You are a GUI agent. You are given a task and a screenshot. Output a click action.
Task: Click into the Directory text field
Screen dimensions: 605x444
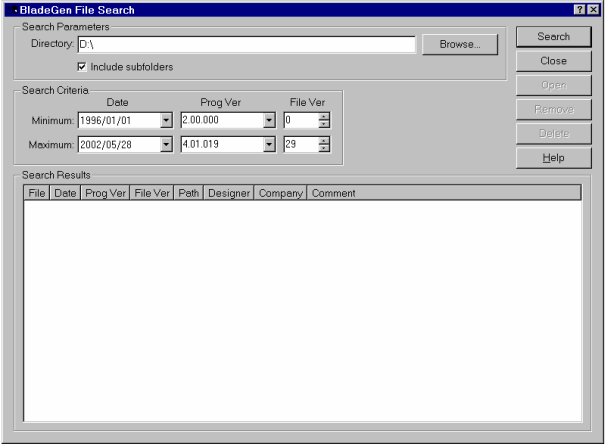pyautogui.click(x=245, y=45)
